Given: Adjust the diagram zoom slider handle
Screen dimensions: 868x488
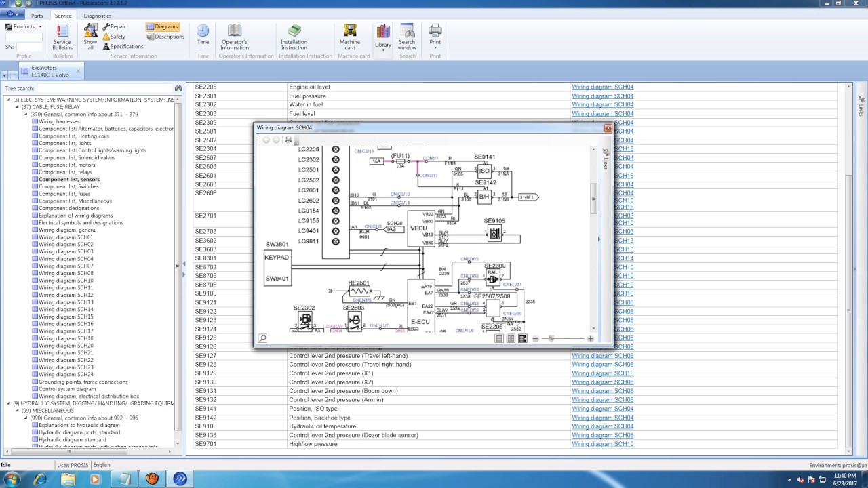Looking at the screenshot, I should [551, 338].
